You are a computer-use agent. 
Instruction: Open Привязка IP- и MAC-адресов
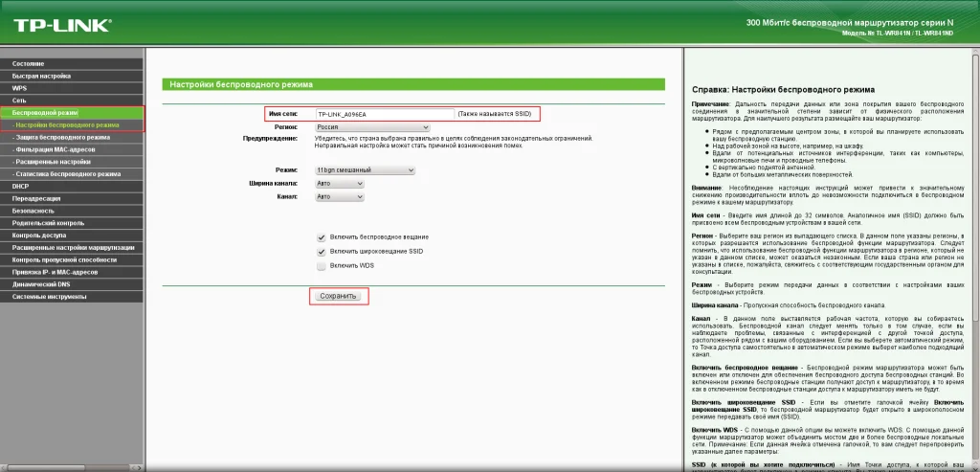tap(71, 272)
